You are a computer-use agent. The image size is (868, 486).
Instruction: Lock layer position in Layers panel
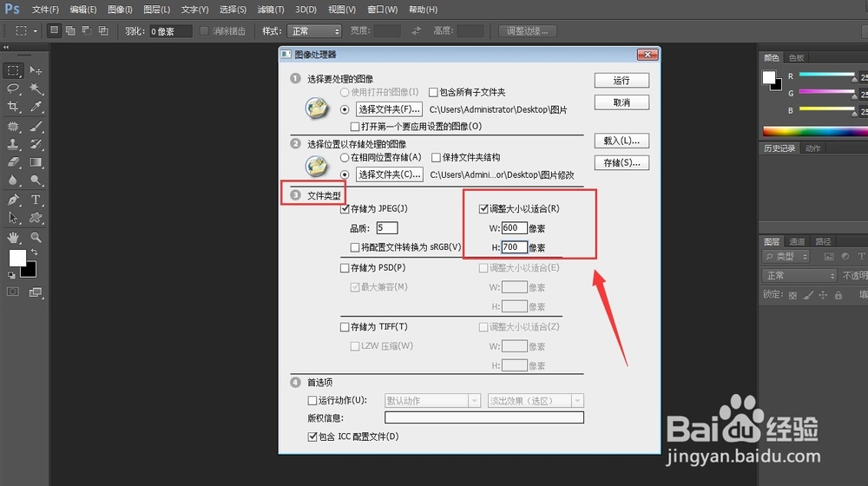(823, 296)
